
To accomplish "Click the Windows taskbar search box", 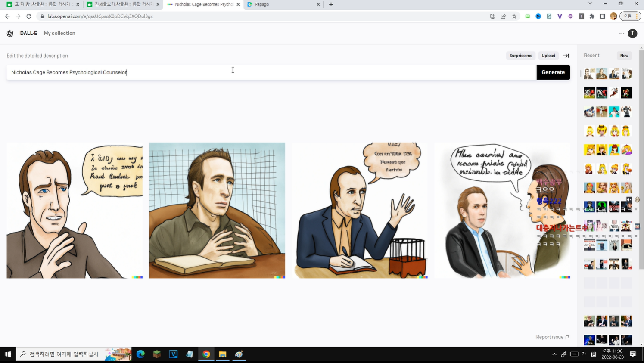I will [74, 354].
